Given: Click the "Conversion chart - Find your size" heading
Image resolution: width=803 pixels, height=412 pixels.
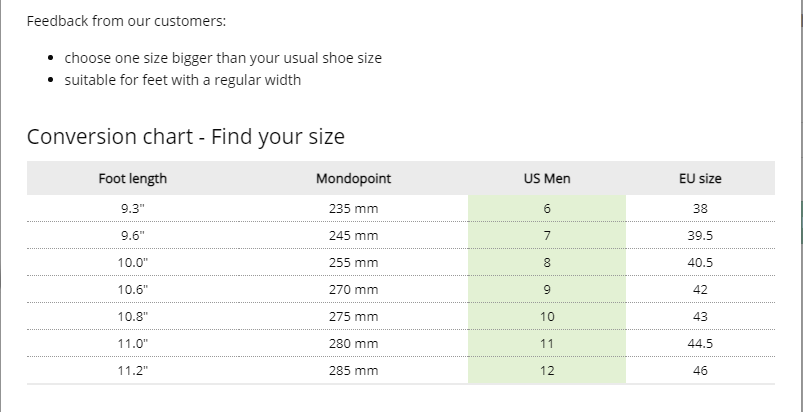Looking at the screenshot, I should 186,137.
